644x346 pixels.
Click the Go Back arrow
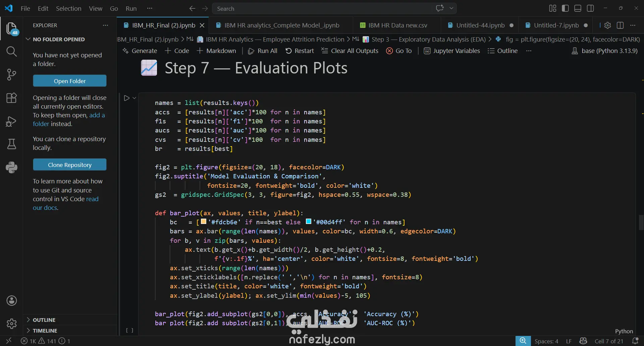point(192,8)
